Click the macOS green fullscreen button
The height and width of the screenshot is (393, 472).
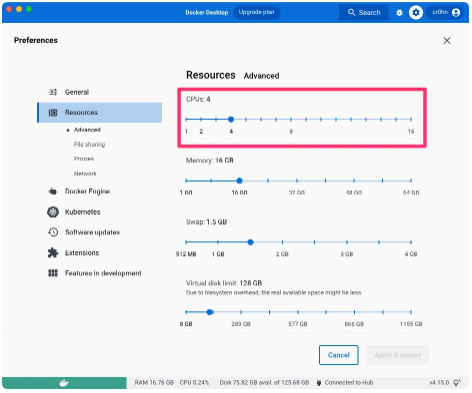29,9
